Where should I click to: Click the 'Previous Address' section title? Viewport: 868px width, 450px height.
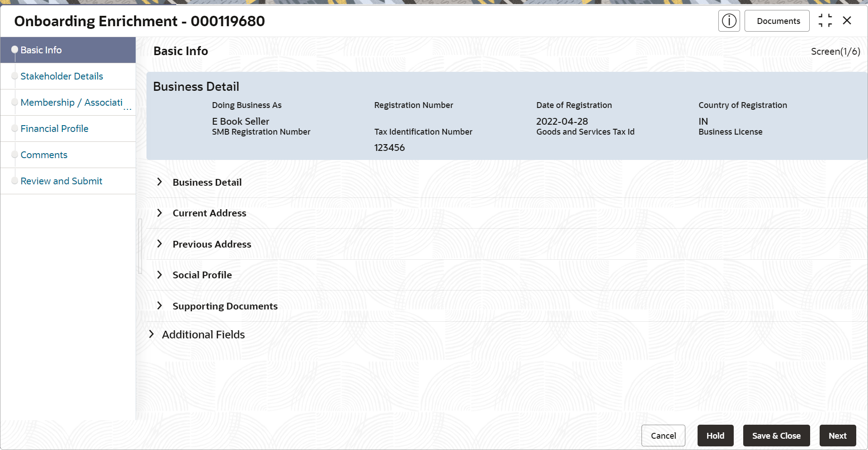point(212,244)
